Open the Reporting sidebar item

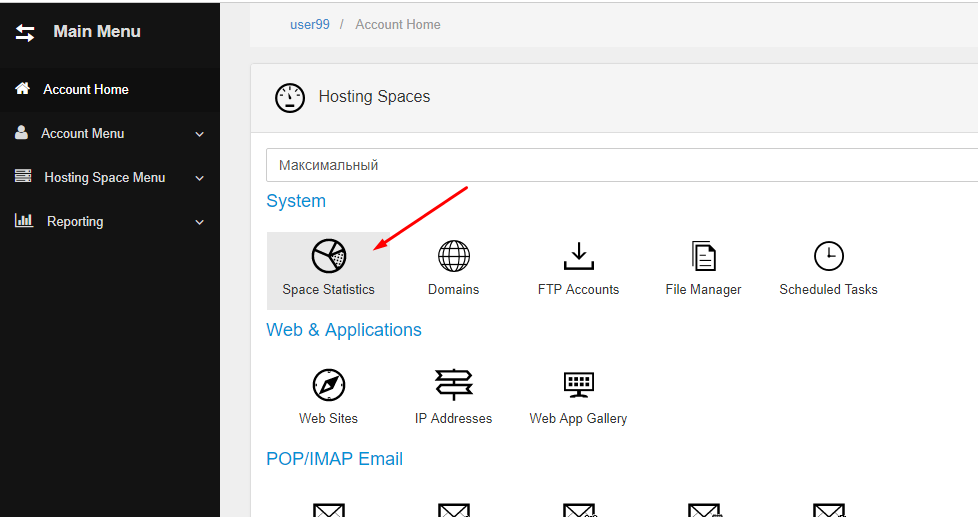pyautogui.click(x=110, y=221)
